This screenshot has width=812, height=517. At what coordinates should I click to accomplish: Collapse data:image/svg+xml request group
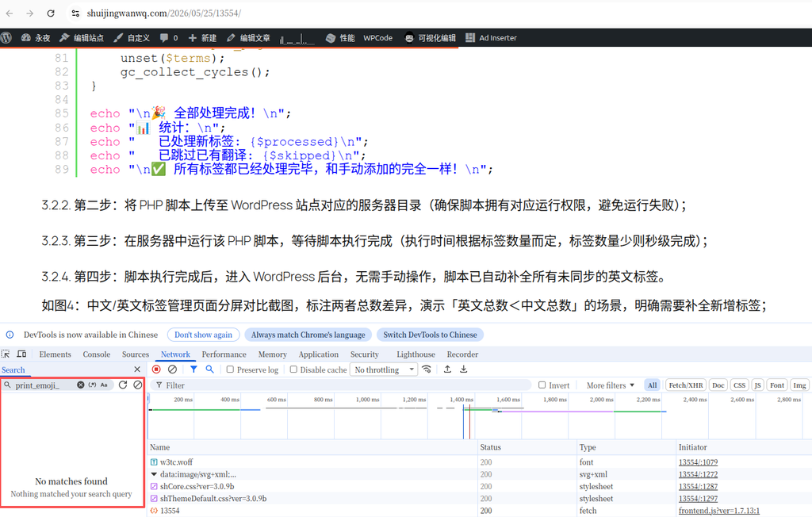(154, 474)
